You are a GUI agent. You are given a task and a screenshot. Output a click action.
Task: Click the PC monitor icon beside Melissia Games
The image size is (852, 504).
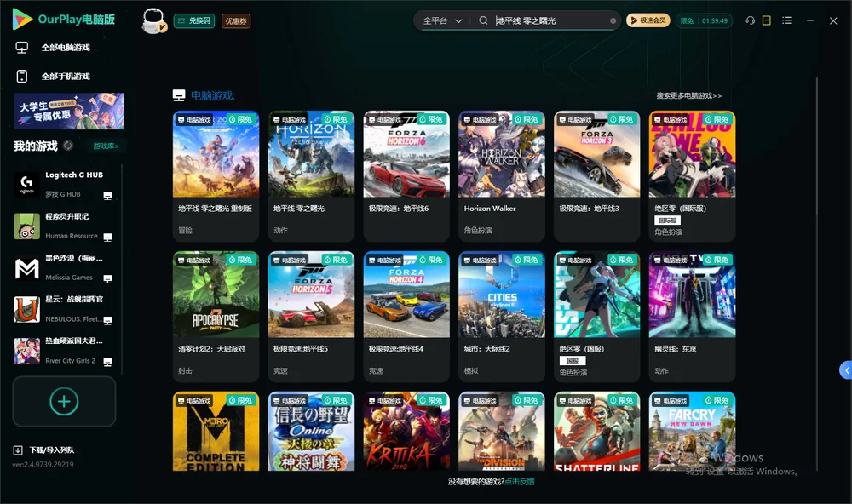107,278
